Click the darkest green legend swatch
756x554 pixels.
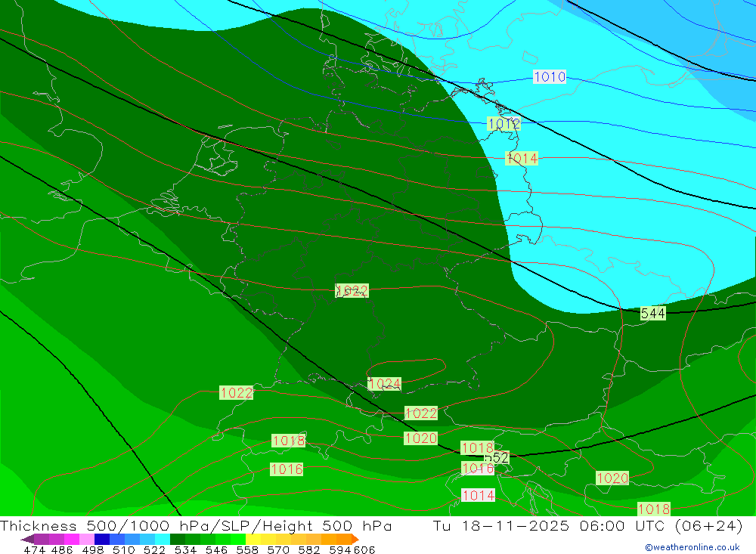(x=178, y=539)
